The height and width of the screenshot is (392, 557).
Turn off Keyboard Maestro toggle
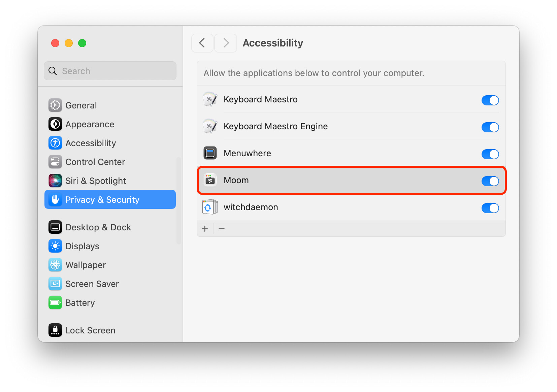(490, 100)
